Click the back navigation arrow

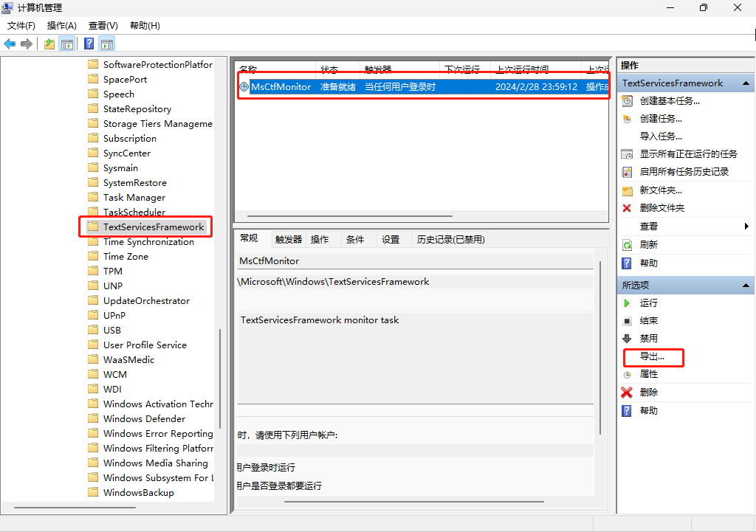click(10, 43)
